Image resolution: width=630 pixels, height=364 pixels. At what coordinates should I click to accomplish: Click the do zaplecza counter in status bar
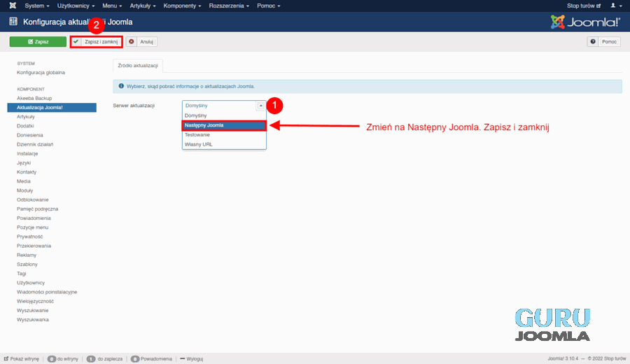coord(104,359)
